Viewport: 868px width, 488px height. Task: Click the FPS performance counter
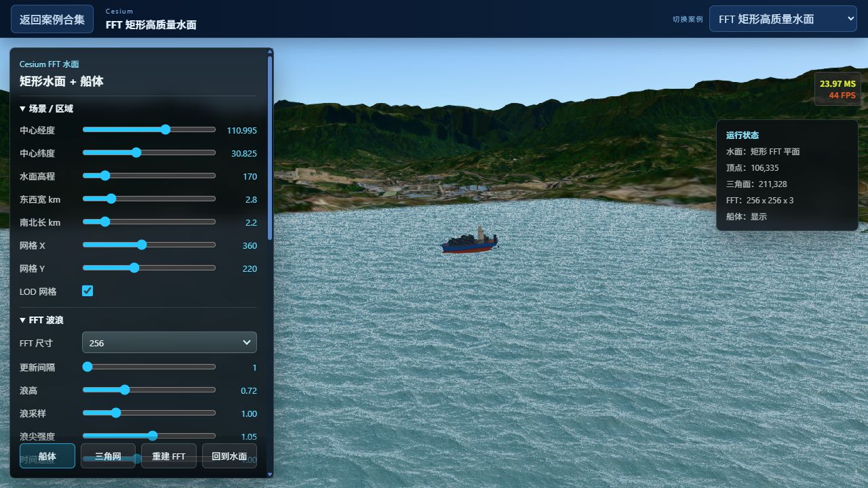pyautogui.click(x=838, y=89)
